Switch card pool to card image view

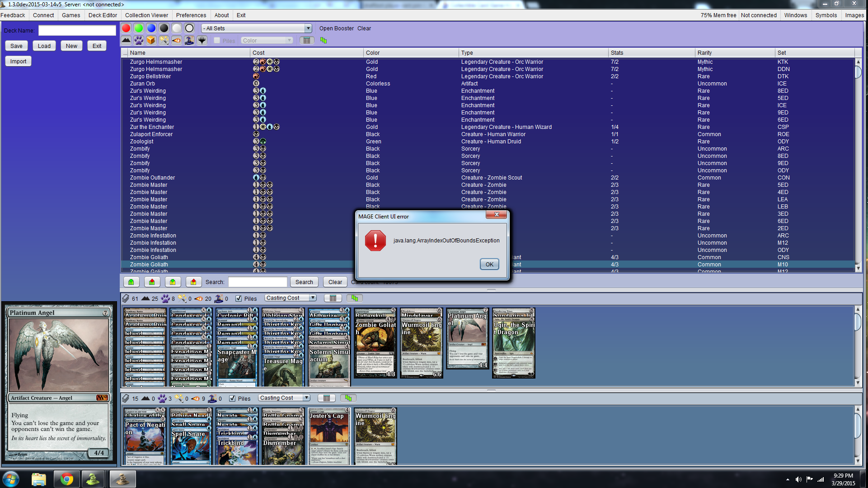point(324,40)
